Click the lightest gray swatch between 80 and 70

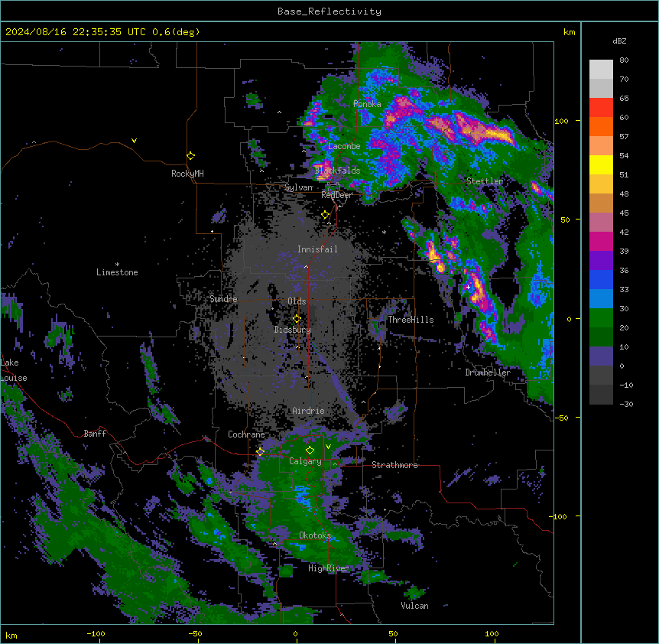[601, 70]
